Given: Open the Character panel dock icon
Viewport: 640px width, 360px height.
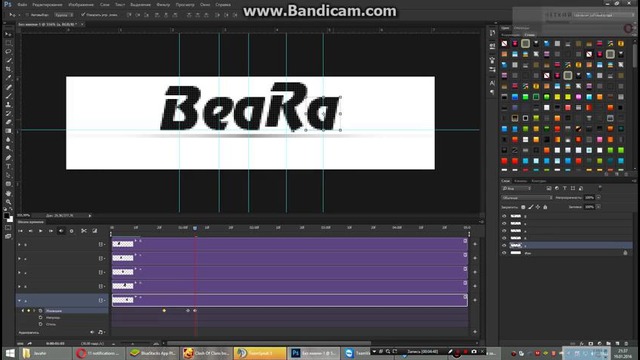Looking at the screenshot, I should [492, 83].
